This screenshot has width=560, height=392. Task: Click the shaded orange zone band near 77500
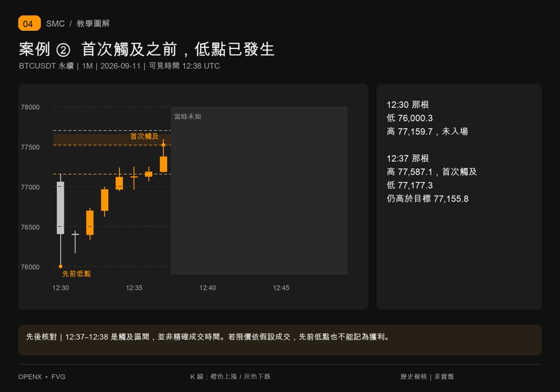point(112,140)
